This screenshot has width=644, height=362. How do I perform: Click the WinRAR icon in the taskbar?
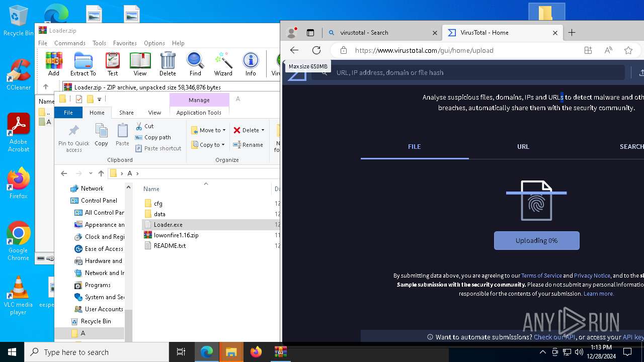281,352
